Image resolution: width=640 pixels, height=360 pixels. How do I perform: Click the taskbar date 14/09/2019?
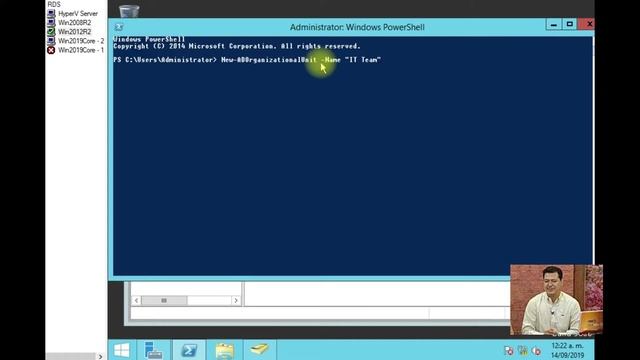(567, 356)
